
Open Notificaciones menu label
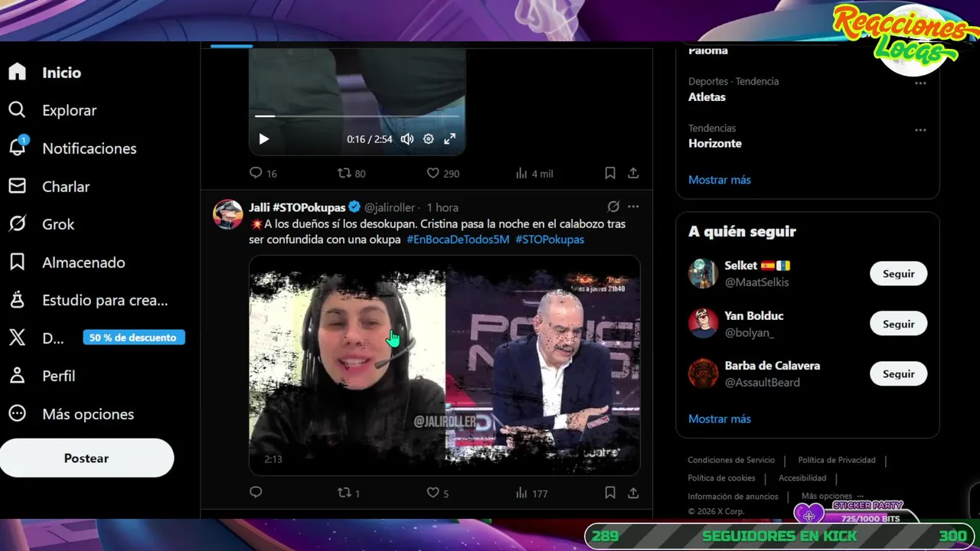(x=90, y=148)
